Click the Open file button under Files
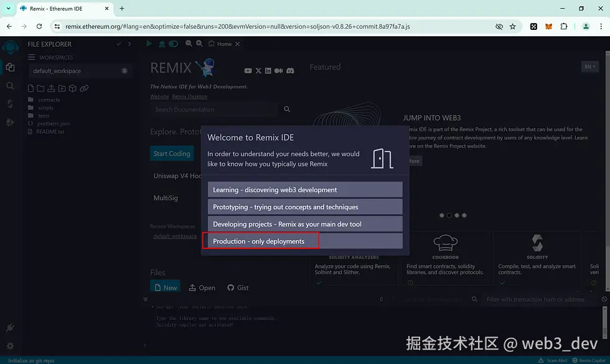 (x=202, y=287)
